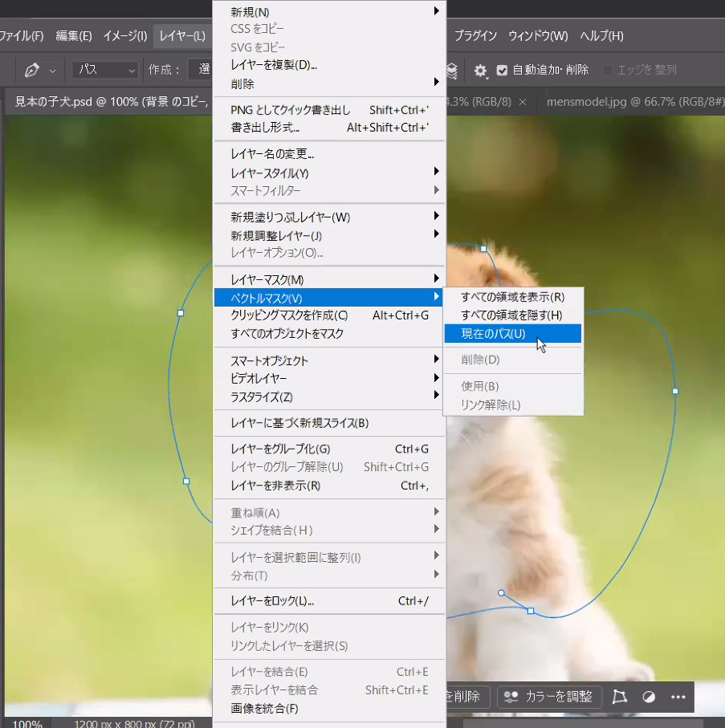The height and width of the screenshot is (728, 725).
Task: Click the path arrangement layers icon beside gear
Action: 453,71
